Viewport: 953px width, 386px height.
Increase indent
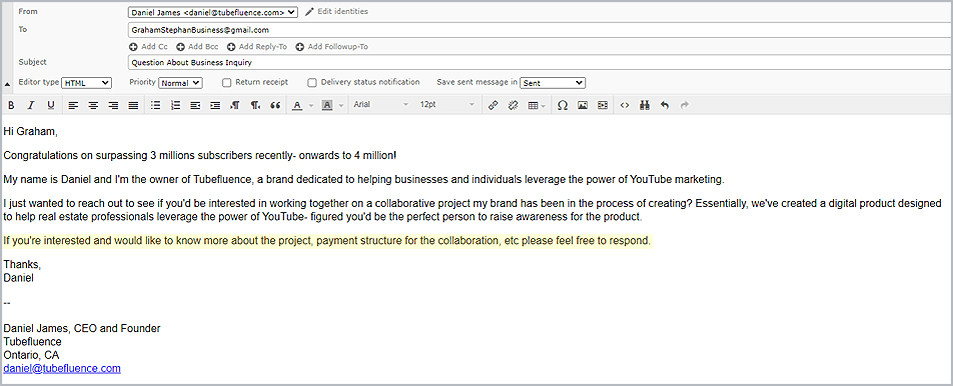point(215,105)
